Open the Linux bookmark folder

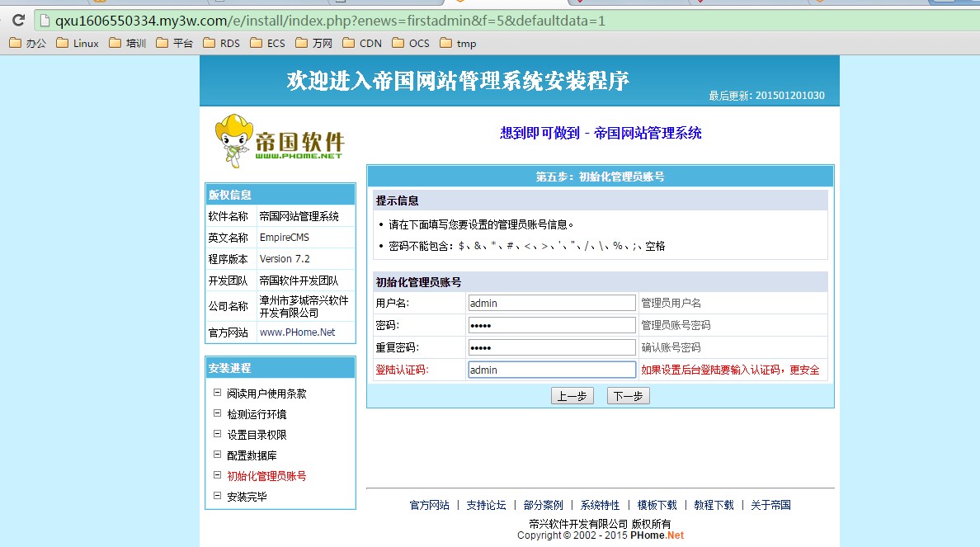pos(78,43)
